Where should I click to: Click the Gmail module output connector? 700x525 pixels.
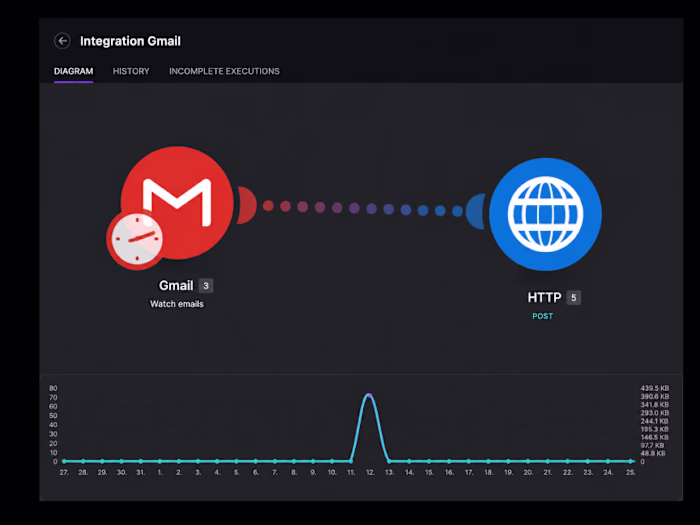pyautogui.click(x=247, y=205)
